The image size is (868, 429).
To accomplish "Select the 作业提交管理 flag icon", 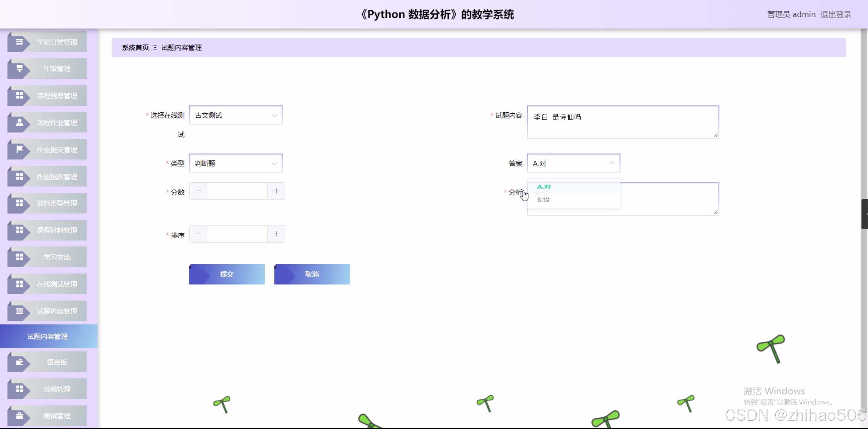I will click(x=20, y=149).
